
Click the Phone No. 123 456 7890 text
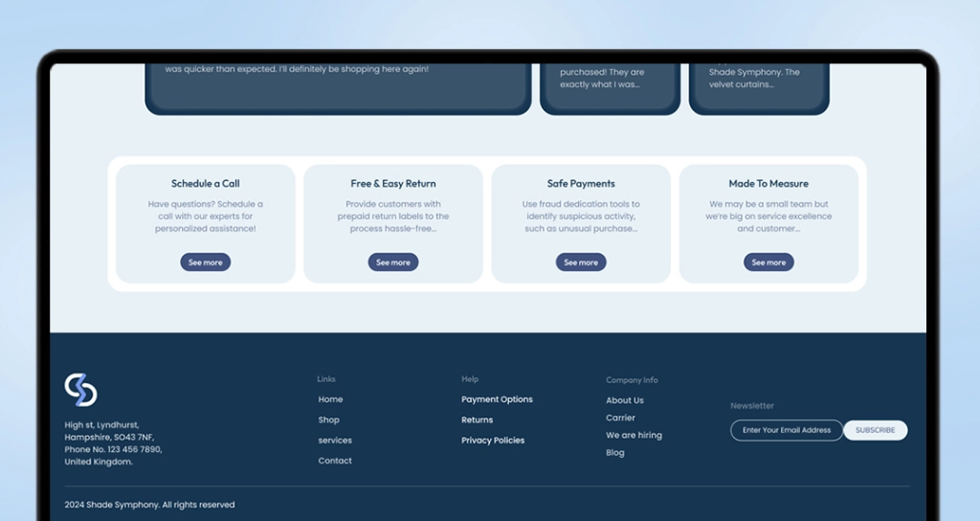coord(113,450)
